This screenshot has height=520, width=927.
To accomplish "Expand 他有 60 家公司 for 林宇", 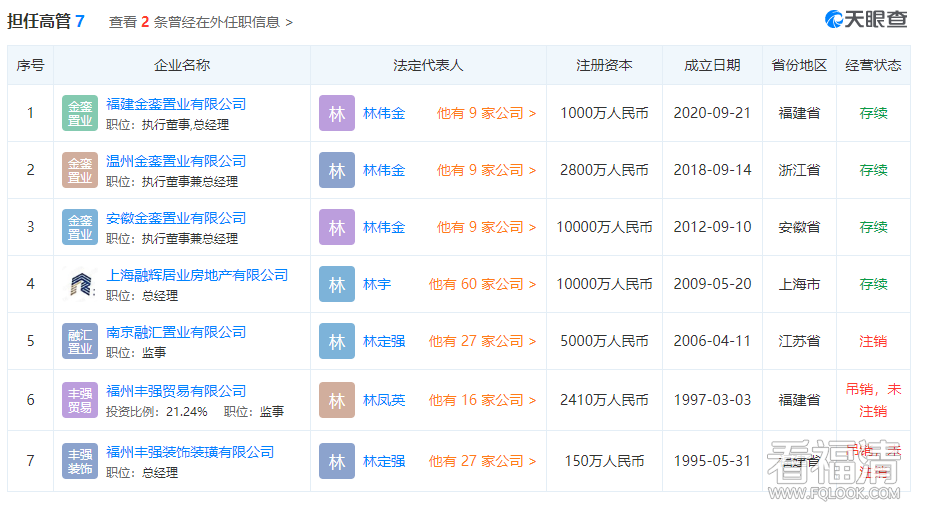I will (482, 284).
